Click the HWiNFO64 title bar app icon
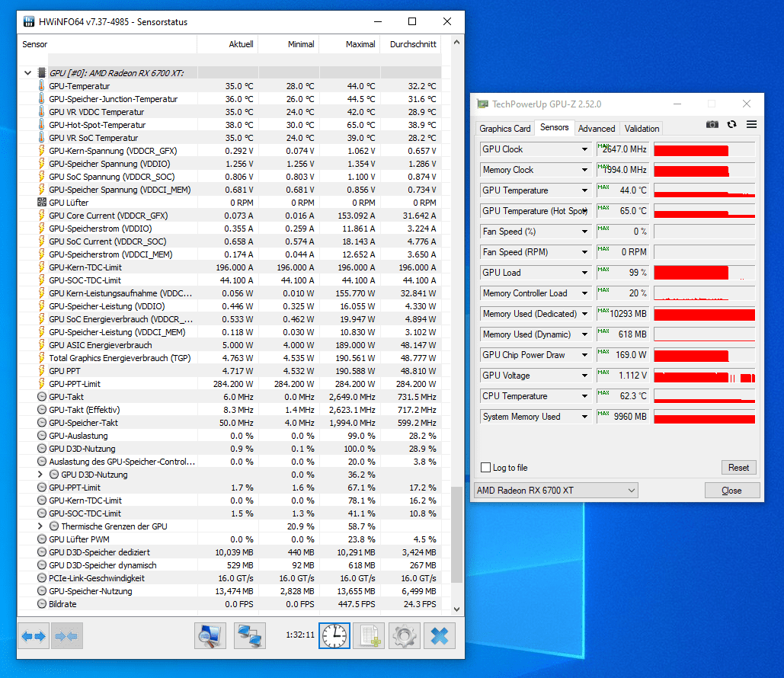 (29, 21)
